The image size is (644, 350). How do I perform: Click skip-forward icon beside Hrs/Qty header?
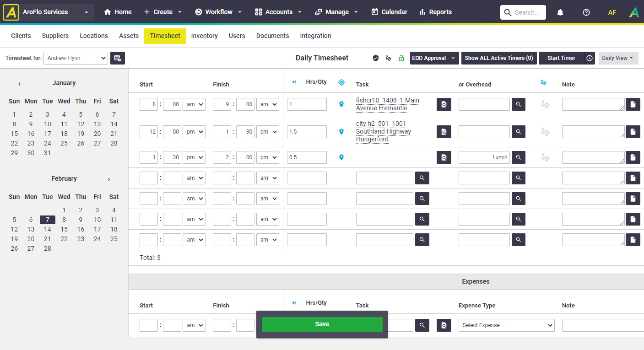294,82
